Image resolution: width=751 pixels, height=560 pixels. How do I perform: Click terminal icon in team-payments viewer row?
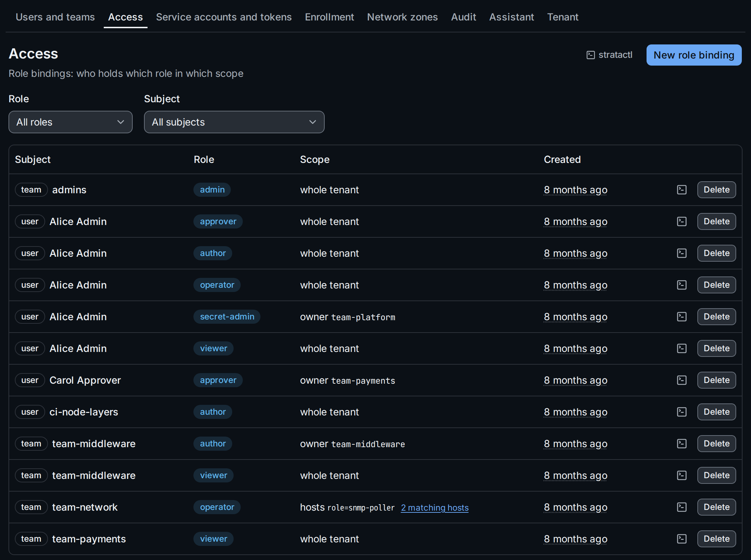[681, 539]
